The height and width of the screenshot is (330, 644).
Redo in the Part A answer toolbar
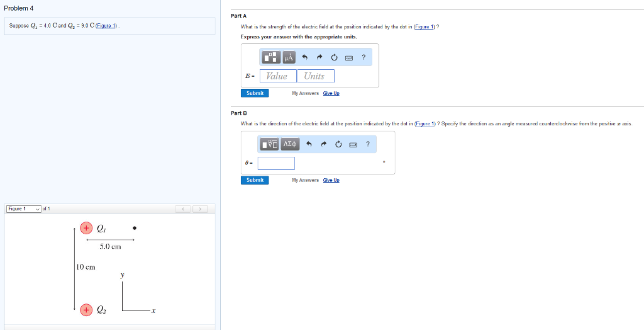[319, 57]
